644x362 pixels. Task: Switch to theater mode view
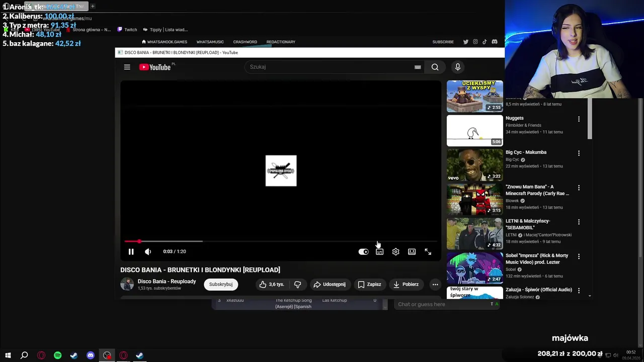click(x=412, y=251)
